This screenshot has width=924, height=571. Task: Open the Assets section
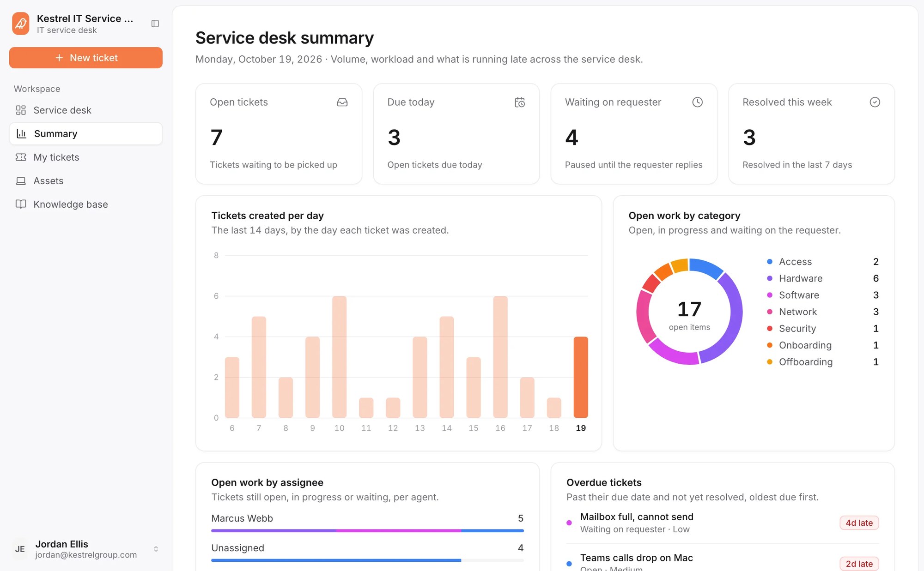(86, 180)
